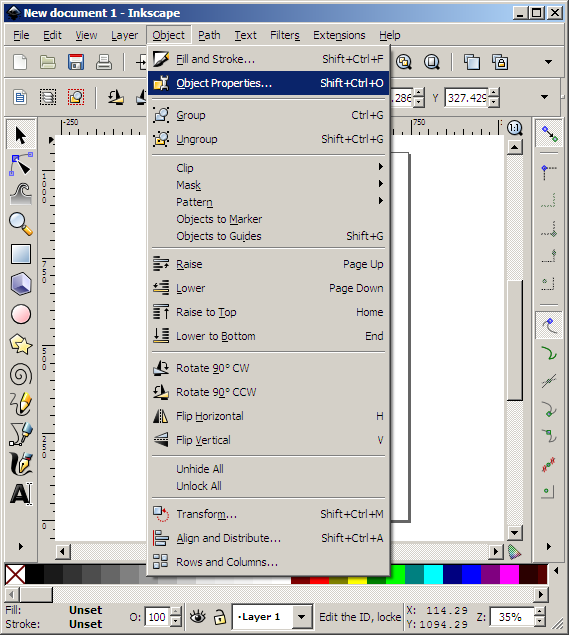
Task: Click the Duplicate toolbar icon
Action: (472, 62)
